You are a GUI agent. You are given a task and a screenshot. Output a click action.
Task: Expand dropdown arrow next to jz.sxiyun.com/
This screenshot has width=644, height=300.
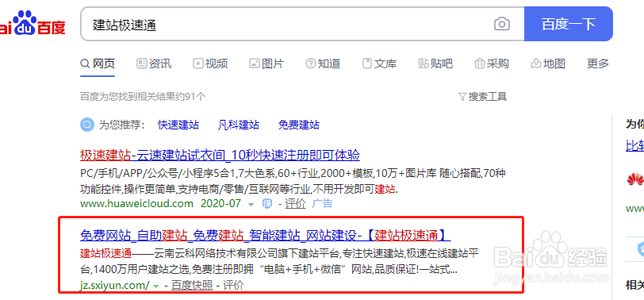pyautogui.click(x=155, y=286)
